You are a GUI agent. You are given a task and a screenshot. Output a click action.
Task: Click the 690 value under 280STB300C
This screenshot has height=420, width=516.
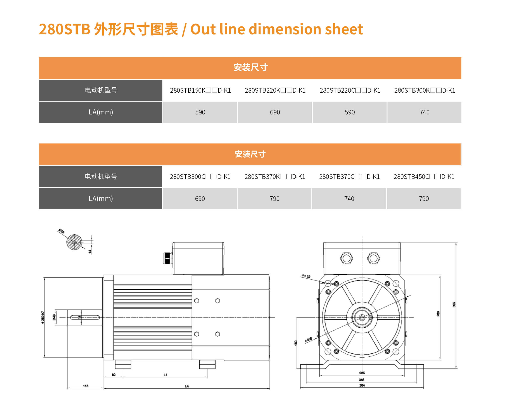pos(200,199)
